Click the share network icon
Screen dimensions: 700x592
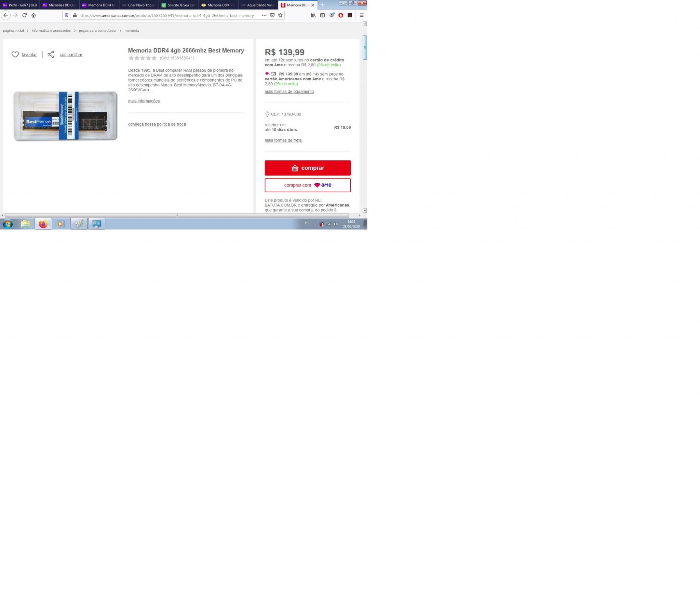(x=51, y=55)
